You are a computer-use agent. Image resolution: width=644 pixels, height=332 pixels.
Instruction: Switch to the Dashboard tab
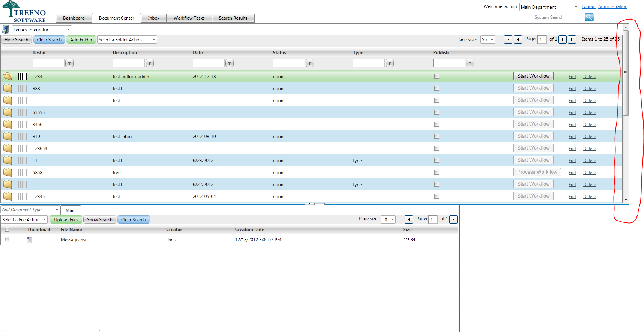coord(74,18)
